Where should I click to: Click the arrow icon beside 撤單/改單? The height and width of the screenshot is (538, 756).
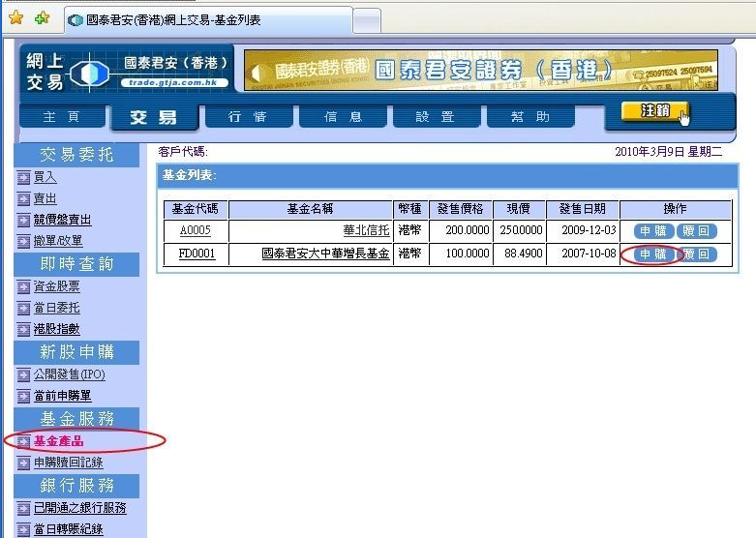23,241
